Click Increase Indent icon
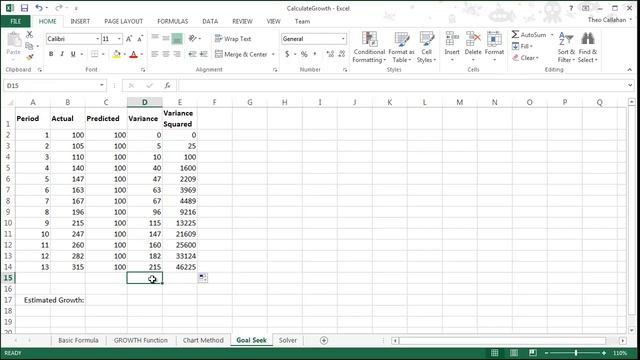The height and width of the screenshot is (360, 640). (x=203, y=54)
